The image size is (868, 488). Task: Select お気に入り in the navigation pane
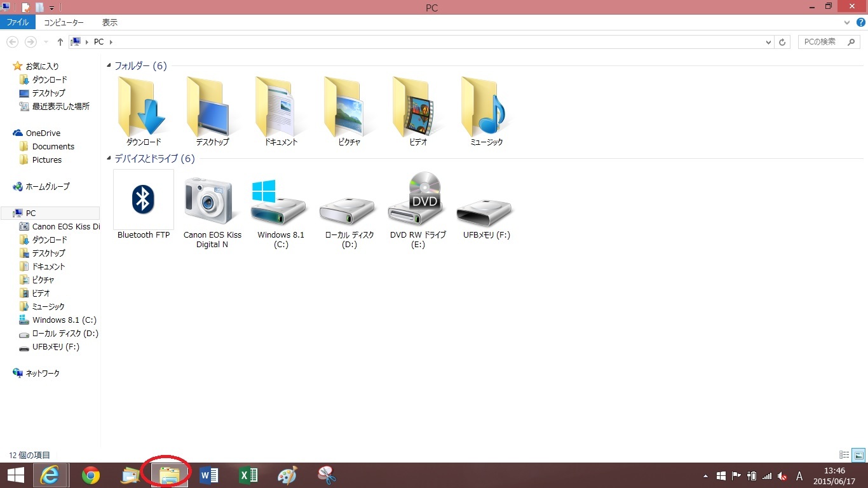tap(42, 66)
